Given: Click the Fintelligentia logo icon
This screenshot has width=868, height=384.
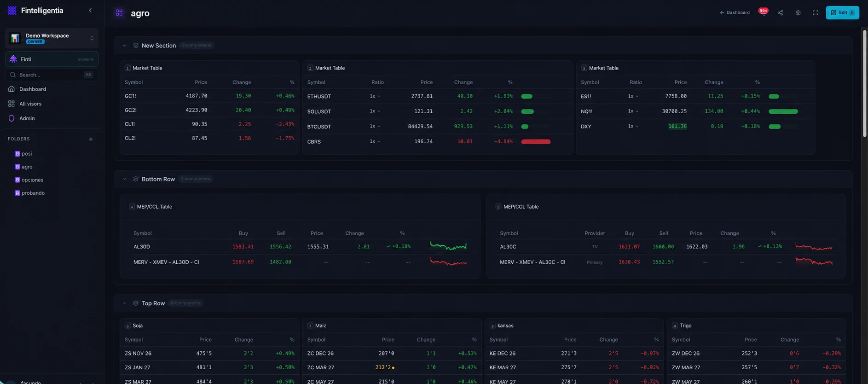Looking at the screenshot, I should tap(12, 11).
